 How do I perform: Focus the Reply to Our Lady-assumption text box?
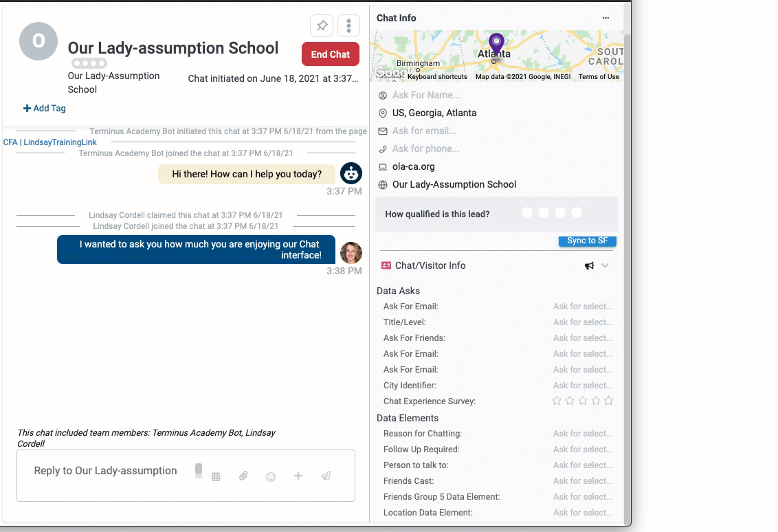point(105,471)
